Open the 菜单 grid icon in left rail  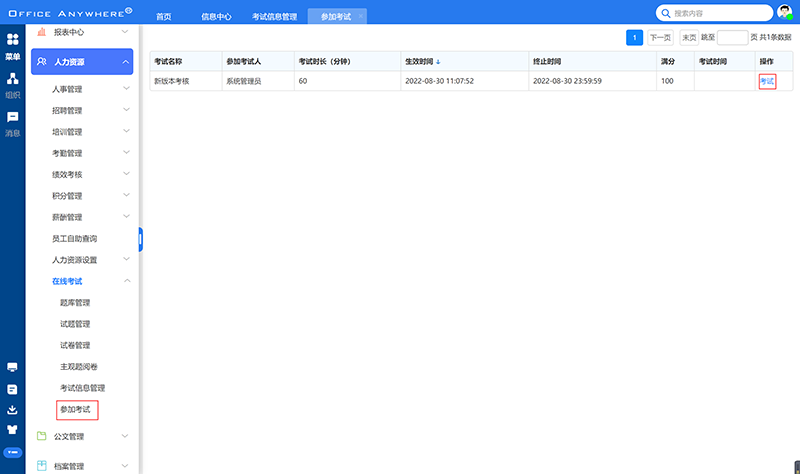[12, 40]
